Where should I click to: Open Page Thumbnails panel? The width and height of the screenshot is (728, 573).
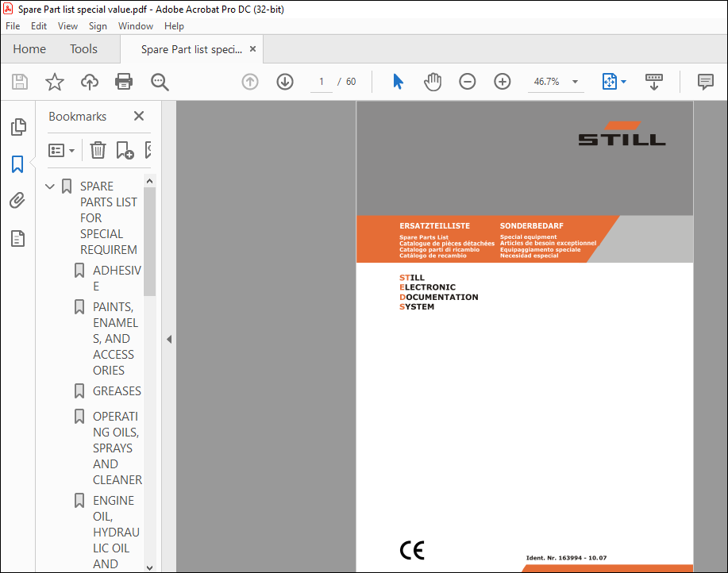tap(18, 127)
